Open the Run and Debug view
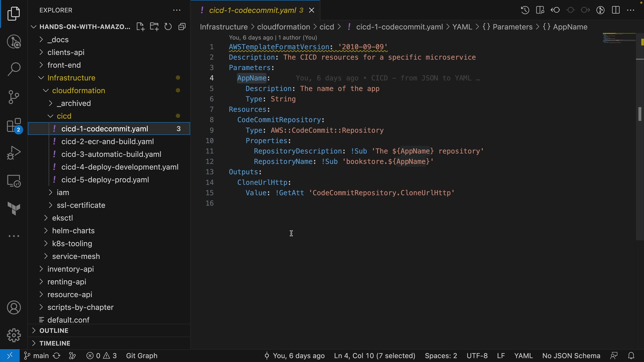The height and width of the screenshot is (362, 644). point(14,153)
